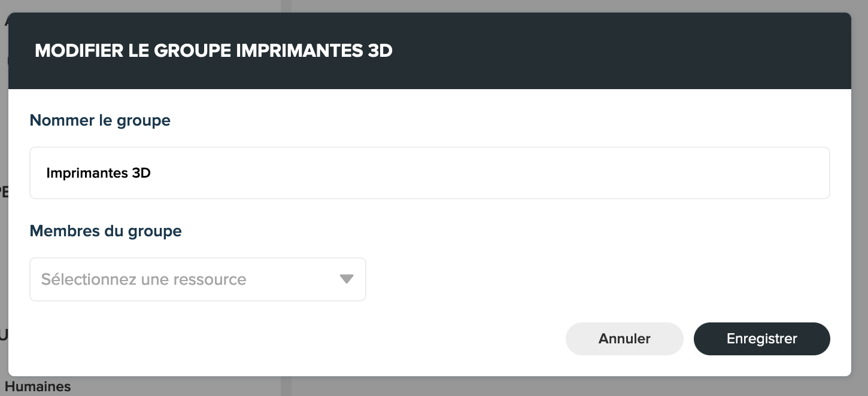Screen dimensions: 868x396
Task: Click the 'Imprimantes 3D' text in the field
Action: pos(98,173)
